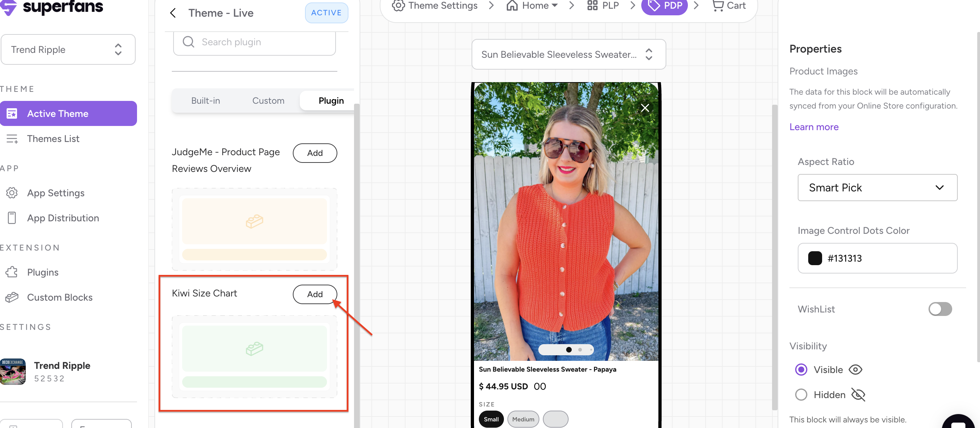Image resolution: width=980 pixels, height=428 pixels.
Task: Toggle the WishList switch
Action: pyautogui.click(x=940, y=309)
